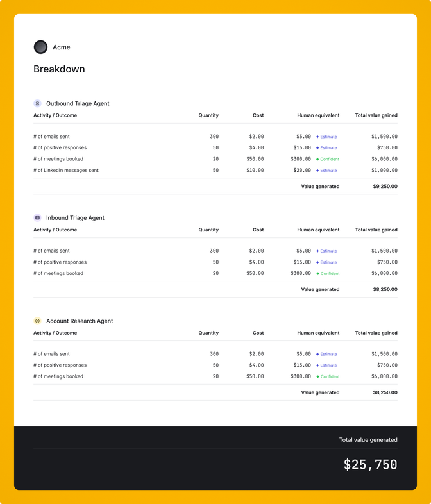Click the Acme company name
Viewport: 431px width, 504px height.
point(62,47)
